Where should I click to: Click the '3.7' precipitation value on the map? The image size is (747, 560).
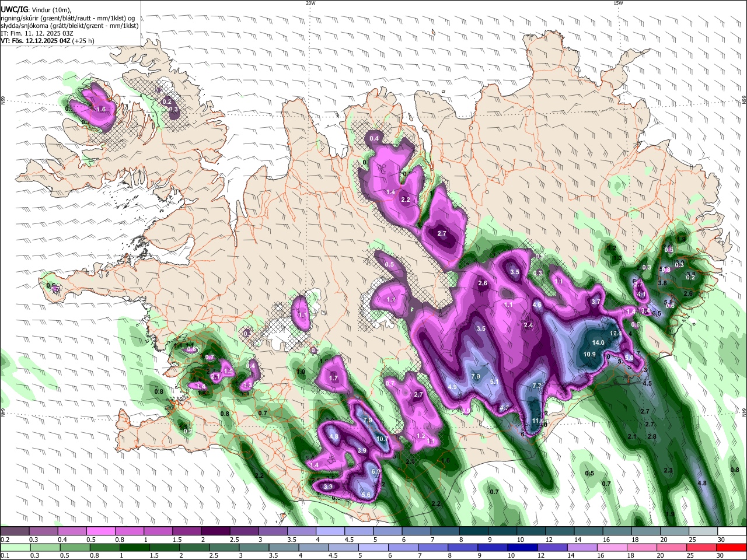click(596, 302)
